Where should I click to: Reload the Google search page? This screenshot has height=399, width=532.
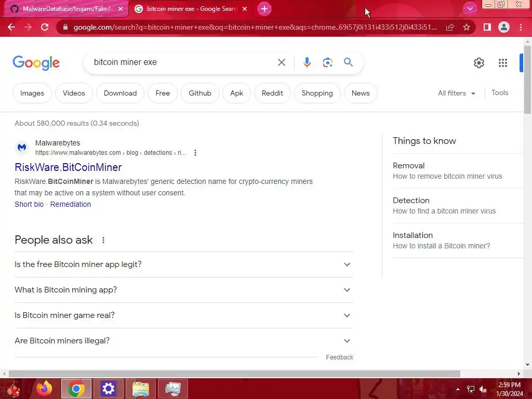tap(45, 27)
